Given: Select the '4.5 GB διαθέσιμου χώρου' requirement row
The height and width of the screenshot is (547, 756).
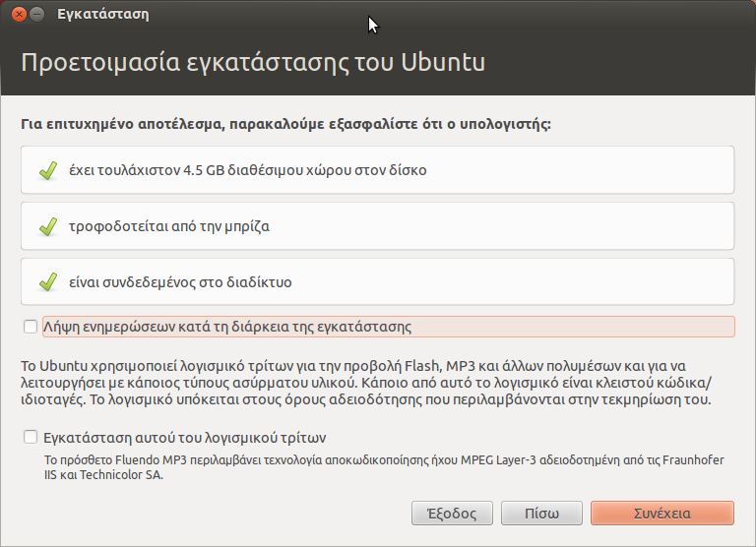Looking at the screenshot, I should tap(377, 170).
